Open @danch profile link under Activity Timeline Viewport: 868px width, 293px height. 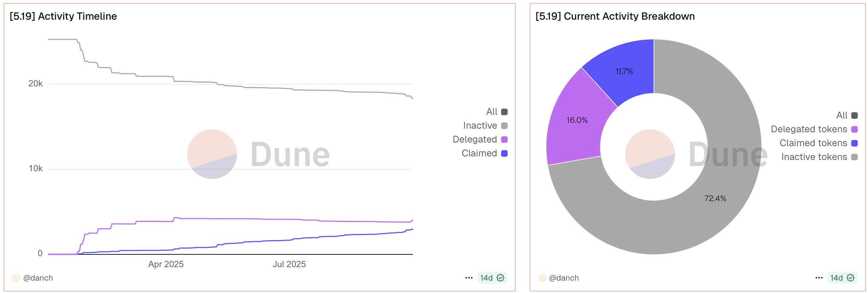pyautogui.click(x=38, y=278)
